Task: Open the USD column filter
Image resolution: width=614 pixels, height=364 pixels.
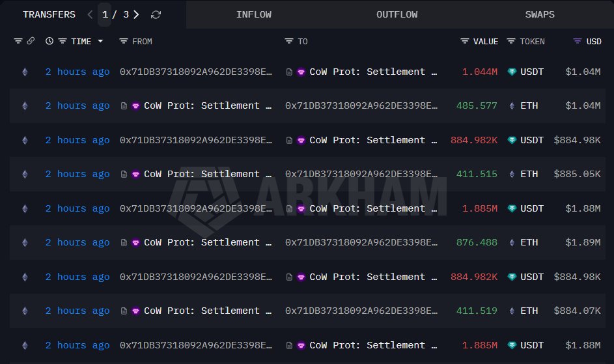Action: coord(577,41)
